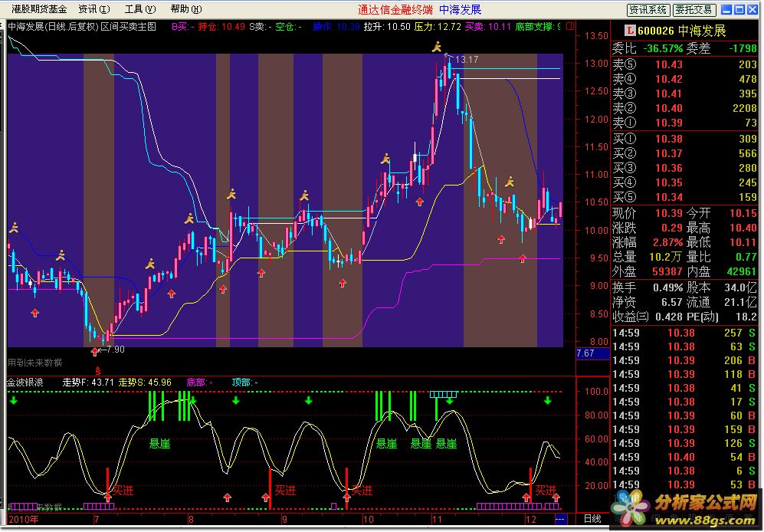The height and width of the screenshot is (532, 764).
Task: Click the 买⑤ 10.34 order row
Action: 684,197
